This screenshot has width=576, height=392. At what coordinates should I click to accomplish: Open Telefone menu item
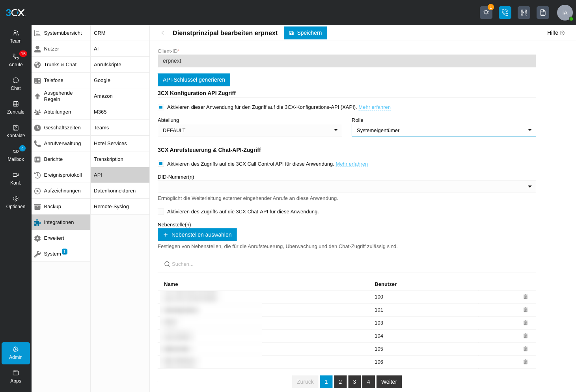(x=61, y=80)
